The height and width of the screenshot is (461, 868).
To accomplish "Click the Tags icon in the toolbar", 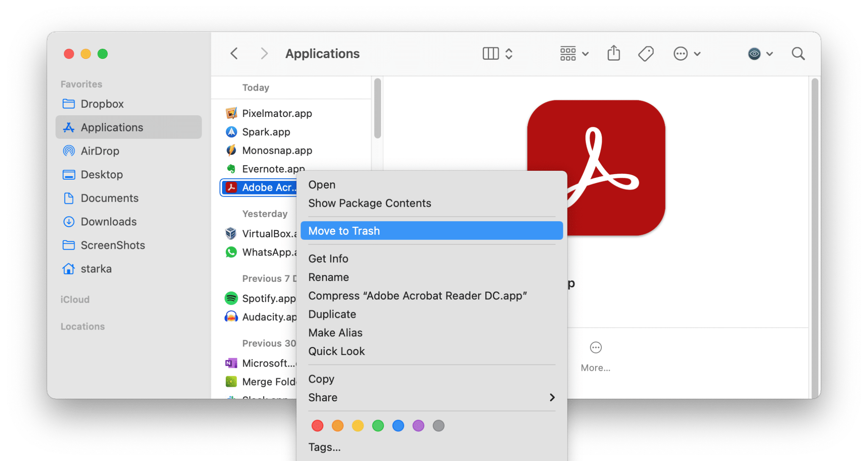I will (645, 53).
